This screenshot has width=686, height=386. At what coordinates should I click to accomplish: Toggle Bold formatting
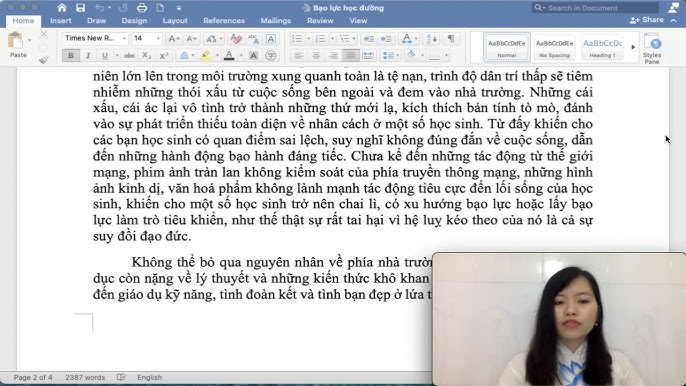(71, 56)
